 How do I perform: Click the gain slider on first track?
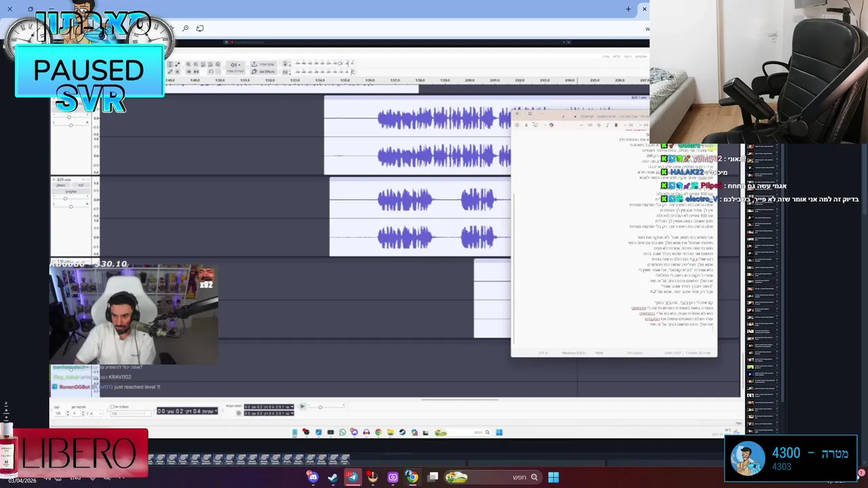point(69,117)
